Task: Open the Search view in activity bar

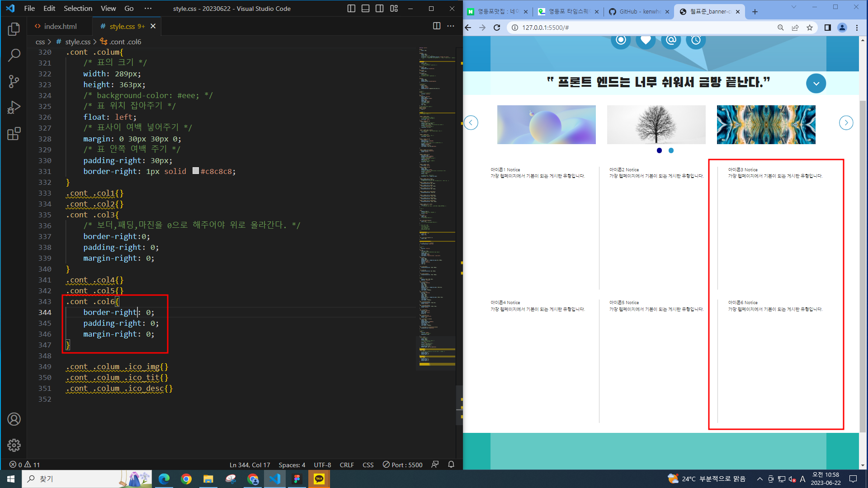Action: (x=14, y=56)
